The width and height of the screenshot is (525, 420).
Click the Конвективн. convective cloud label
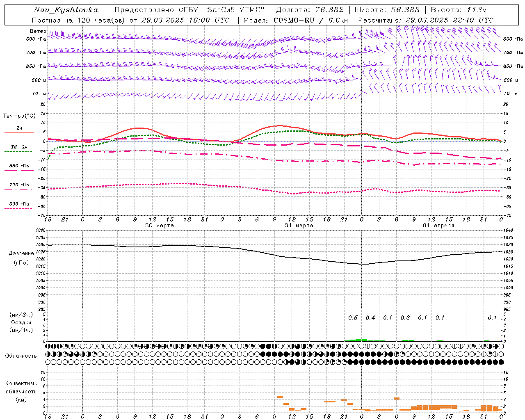coord(21,383)
